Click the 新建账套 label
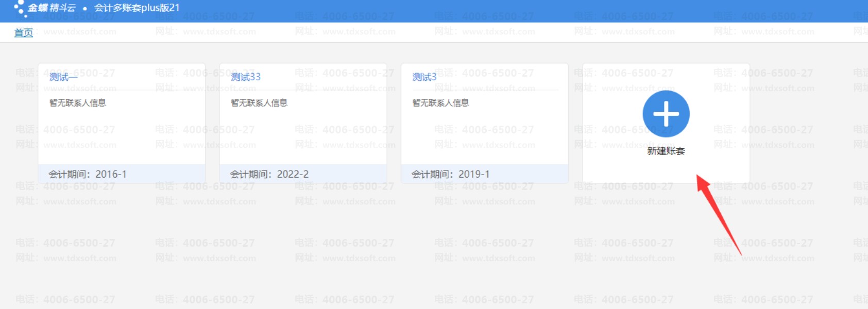The width and height of the screenshot is (868, 309). point(666,151)
